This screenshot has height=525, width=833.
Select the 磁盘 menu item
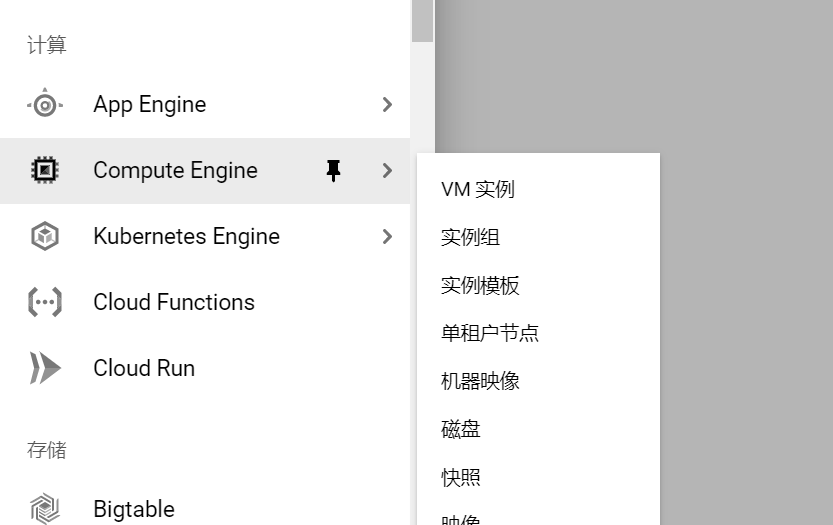(461, 429)
